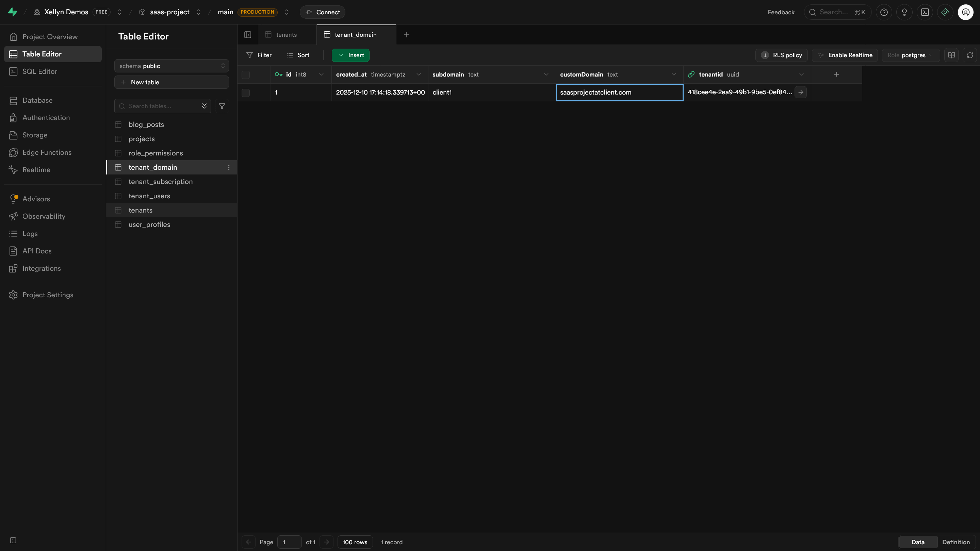Select the tenant_domain tab
This screenshot has width=980, height=551.
(x=356, y=35)
